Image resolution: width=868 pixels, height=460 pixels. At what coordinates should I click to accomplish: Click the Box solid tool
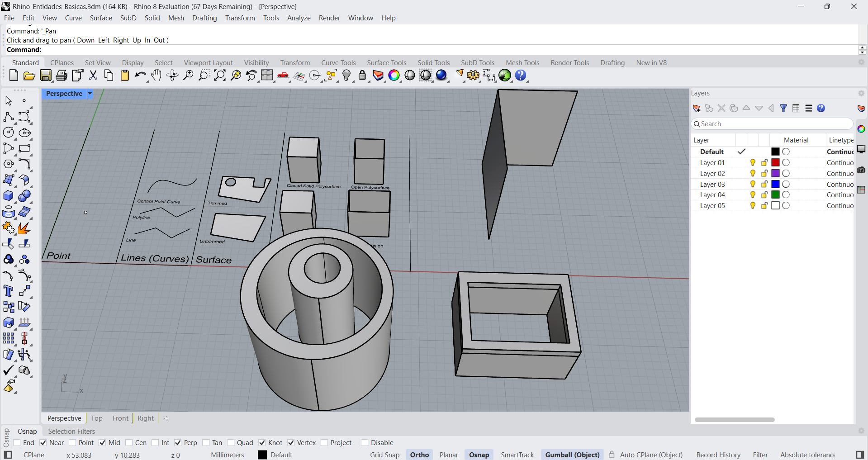pyautogui.click(x=8, y=196)
